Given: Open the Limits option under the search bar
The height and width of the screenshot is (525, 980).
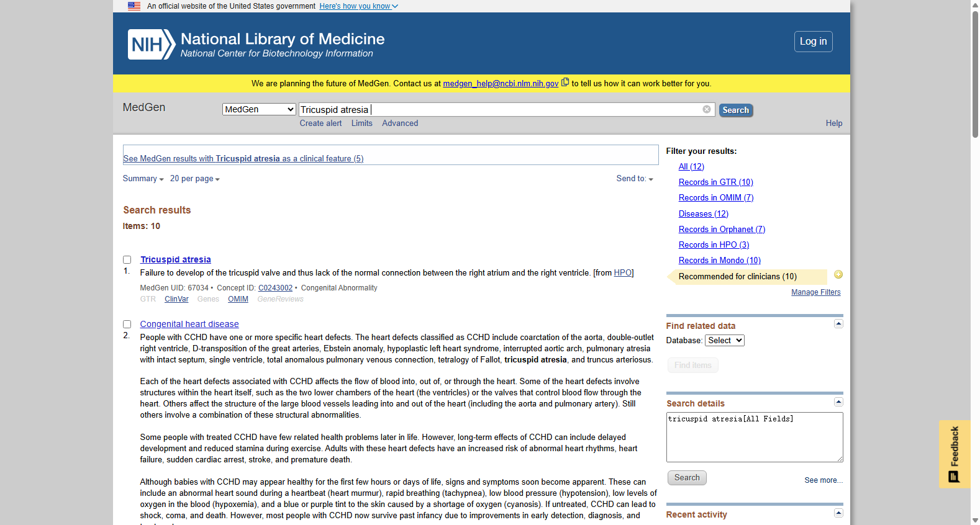Looking at the screenshot, I should 362,123.
